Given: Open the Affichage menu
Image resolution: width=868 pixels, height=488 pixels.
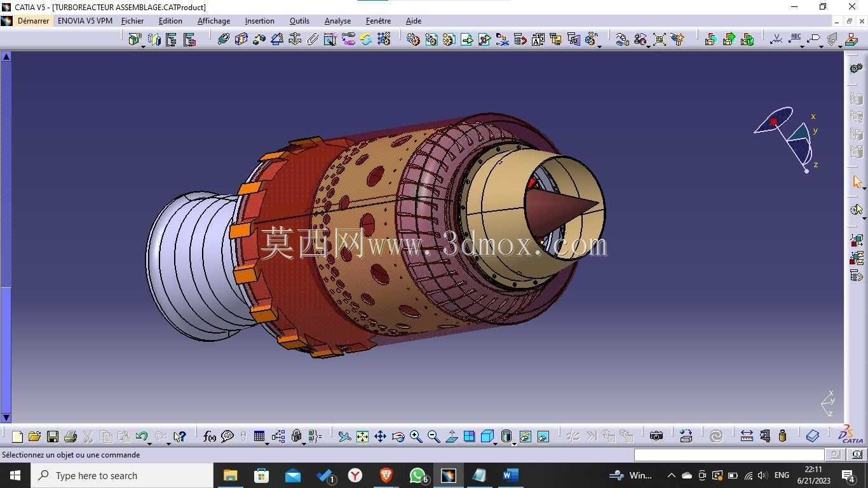Looking at the screenshot, I should (x=214, y=21).
